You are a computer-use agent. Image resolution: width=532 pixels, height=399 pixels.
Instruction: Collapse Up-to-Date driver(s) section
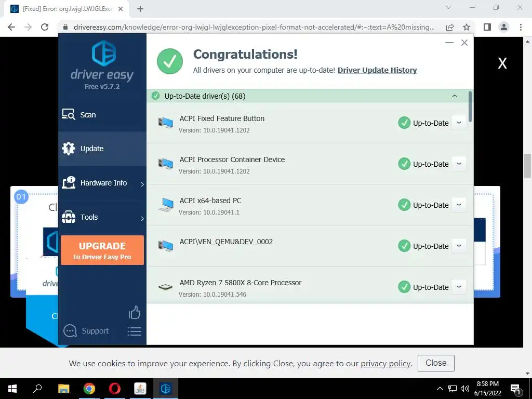click(x=454, y=96)
